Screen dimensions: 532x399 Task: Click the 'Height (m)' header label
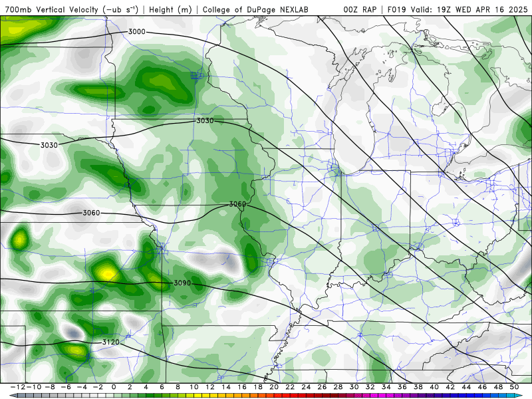point(171,9)
